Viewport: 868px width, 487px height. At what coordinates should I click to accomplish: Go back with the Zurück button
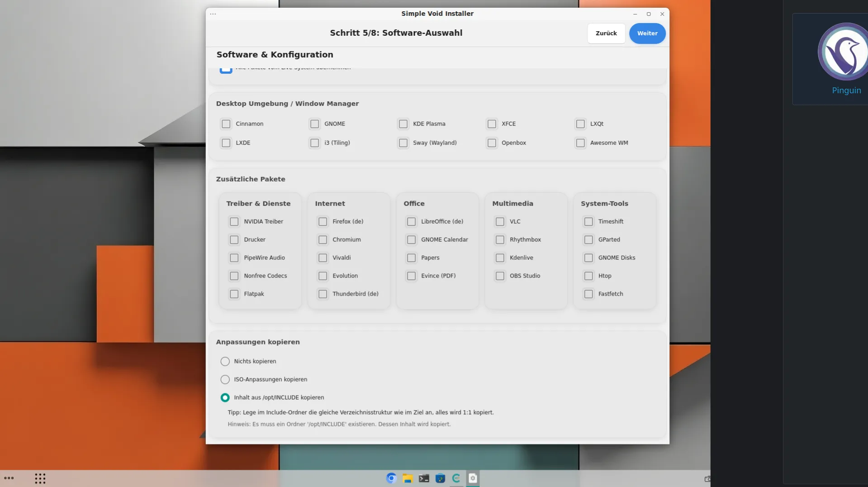pyautogui.click(x=606, y=33)
